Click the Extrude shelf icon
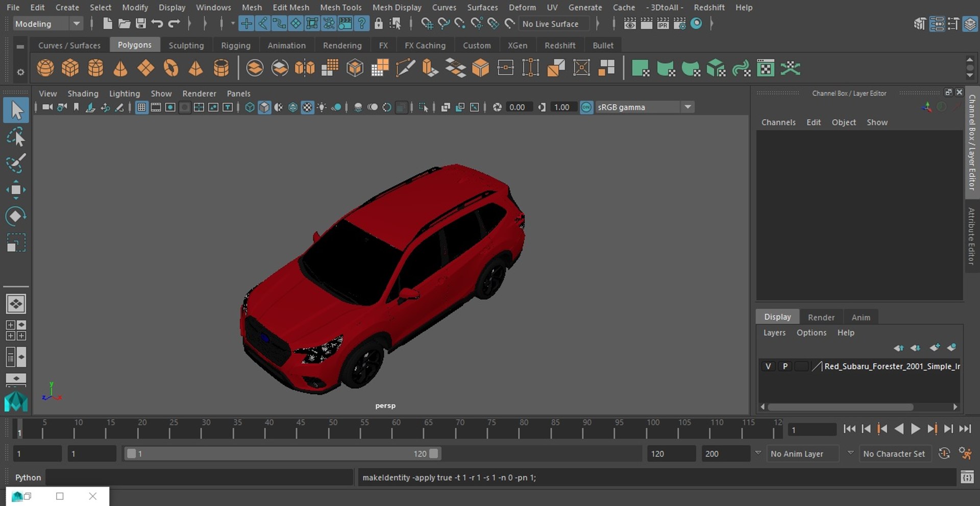 [x=430, y=68]
